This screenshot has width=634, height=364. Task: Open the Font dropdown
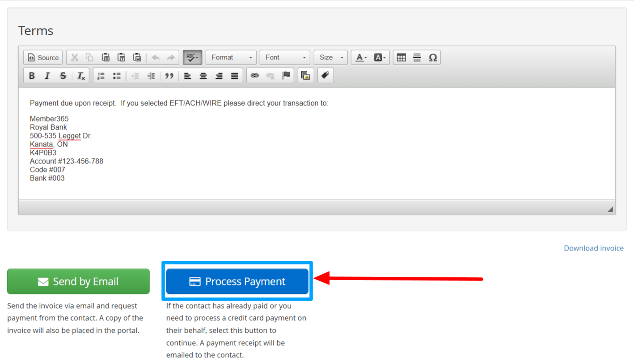pyautogui.click(x=285, y=58)
